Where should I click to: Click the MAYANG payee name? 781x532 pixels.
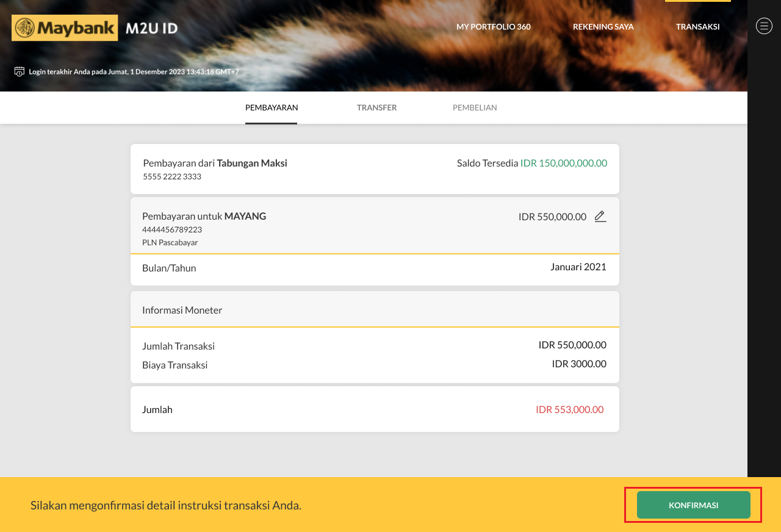click(x=245, y=216)
